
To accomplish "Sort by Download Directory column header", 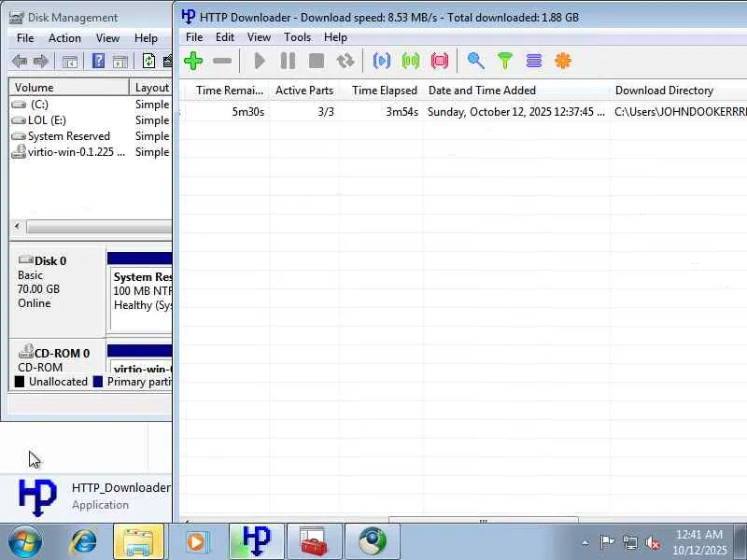I will coord(678,90).
